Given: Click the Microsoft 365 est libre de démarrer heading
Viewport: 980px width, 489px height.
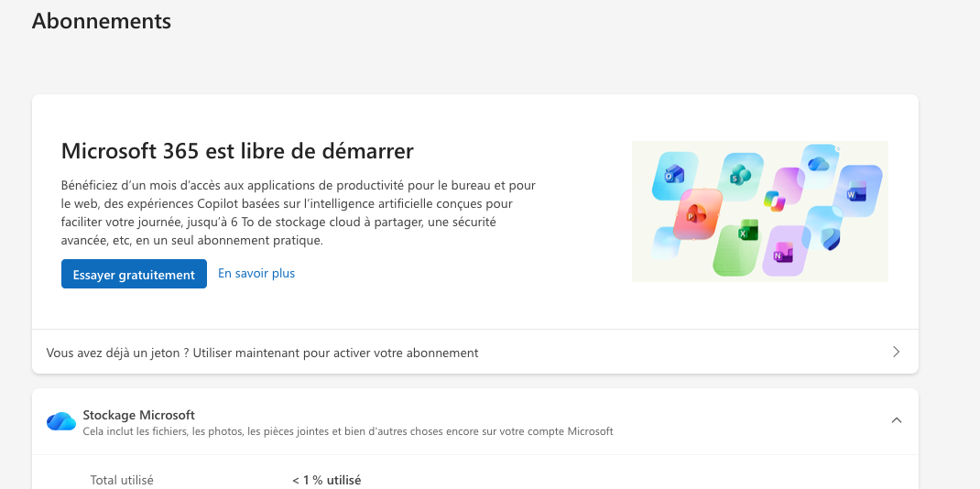Looking at the screenshot, I should [x=237, y=151].
